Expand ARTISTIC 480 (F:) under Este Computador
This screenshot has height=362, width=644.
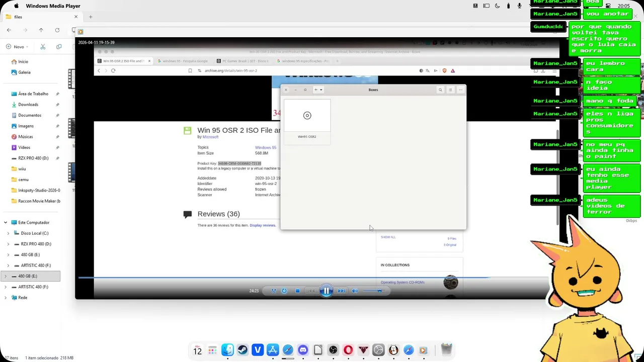click(8, 265)
